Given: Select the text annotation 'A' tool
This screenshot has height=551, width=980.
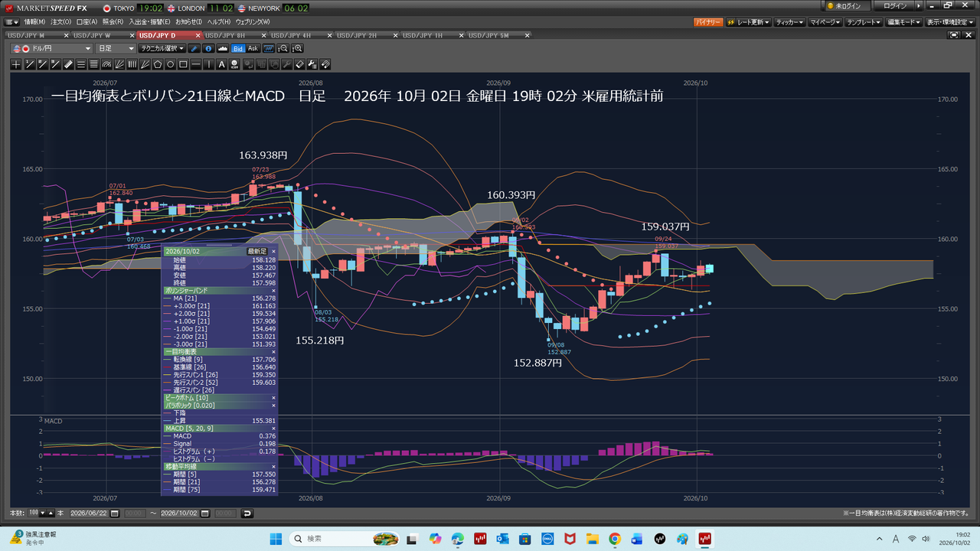Looking at the screenshot, I should [222, 64].
